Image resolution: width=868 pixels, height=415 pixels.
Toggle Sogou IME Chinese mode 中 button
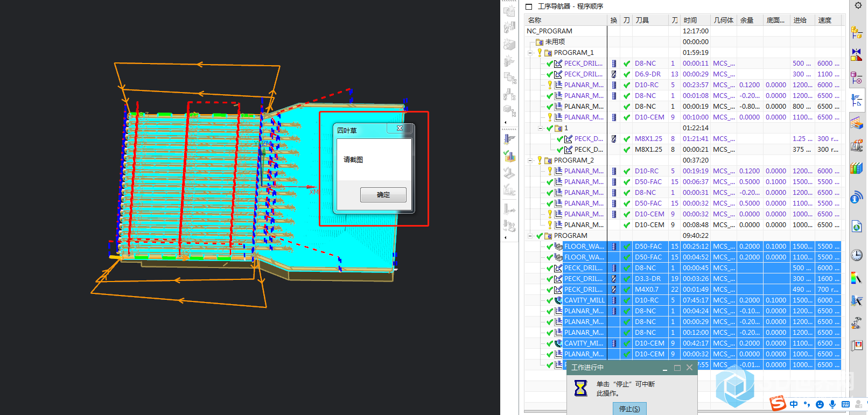(x=794, y=404)
